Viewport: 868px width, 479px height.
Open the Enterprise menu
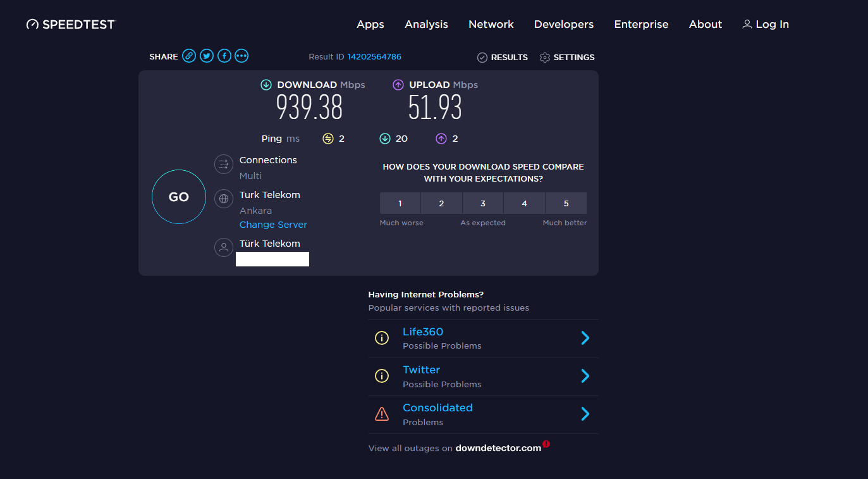(641, 25)
